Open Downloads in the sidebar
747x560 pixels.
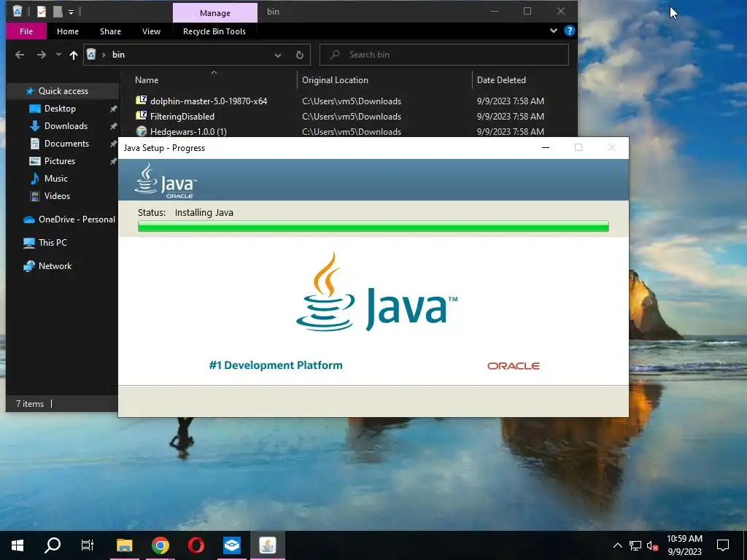point(66,126)
